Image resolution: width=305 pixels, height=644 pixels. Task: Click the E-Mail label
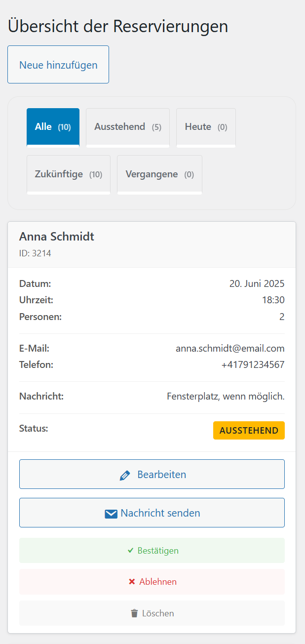tap(34, 348)
